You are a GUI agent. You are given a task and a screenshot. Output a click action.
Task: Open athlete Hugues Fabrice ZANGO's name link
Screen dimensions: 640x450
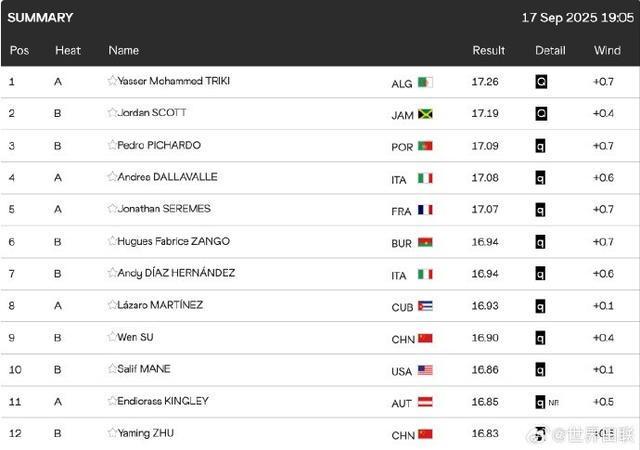pos(173,241)
